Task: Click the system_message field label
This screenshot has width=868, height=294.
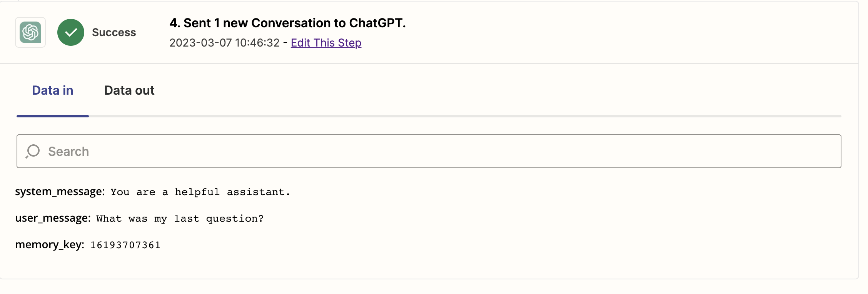Action: (60, 192)
